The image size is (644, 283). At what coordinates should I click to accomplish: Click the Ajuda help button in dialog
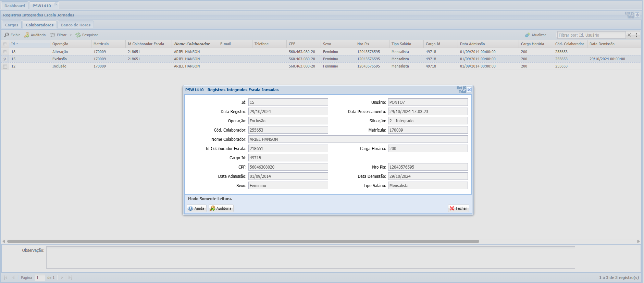coord(196,208)
